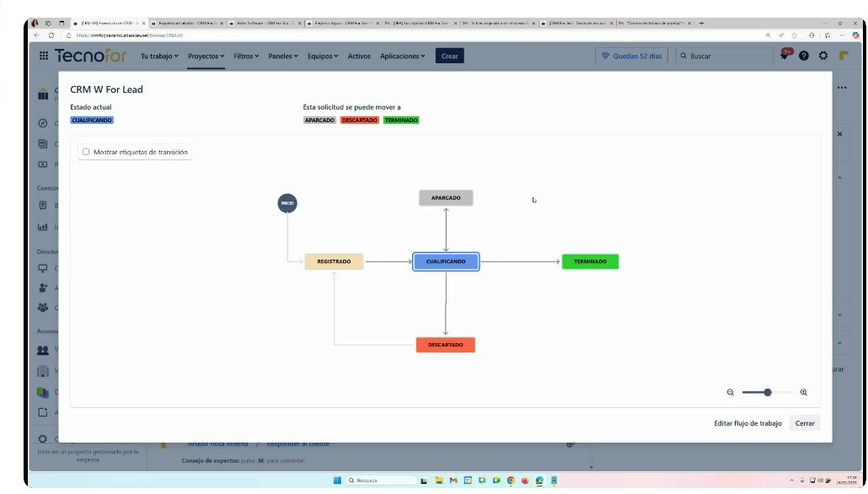868x494 pixels.
Task: Open the Gmail taskbar icon
Action: 453,481
